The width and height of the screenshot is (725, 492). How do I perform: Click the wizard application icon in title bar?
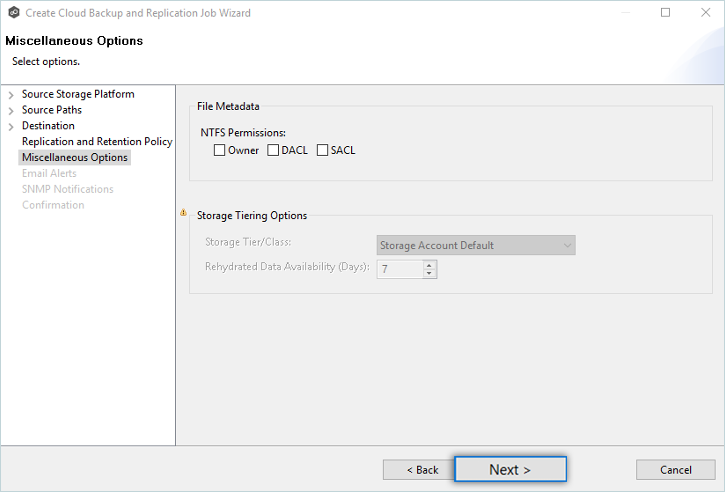(x=14, y=12)
